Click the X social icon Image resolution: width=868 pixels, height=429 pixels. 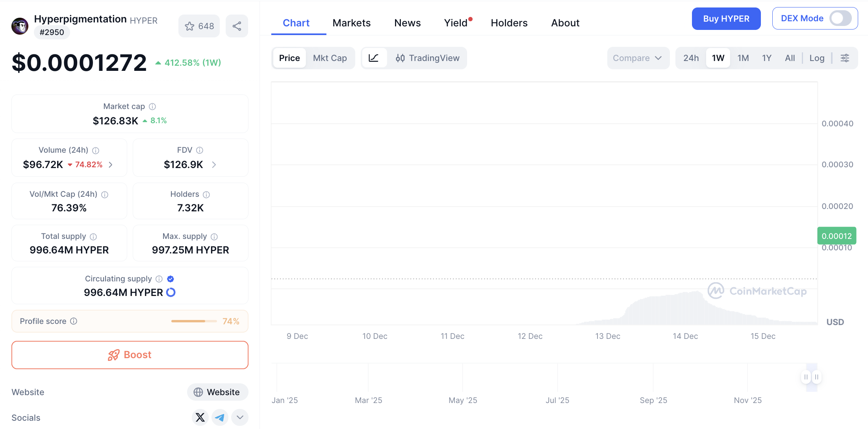click(200, 417)
